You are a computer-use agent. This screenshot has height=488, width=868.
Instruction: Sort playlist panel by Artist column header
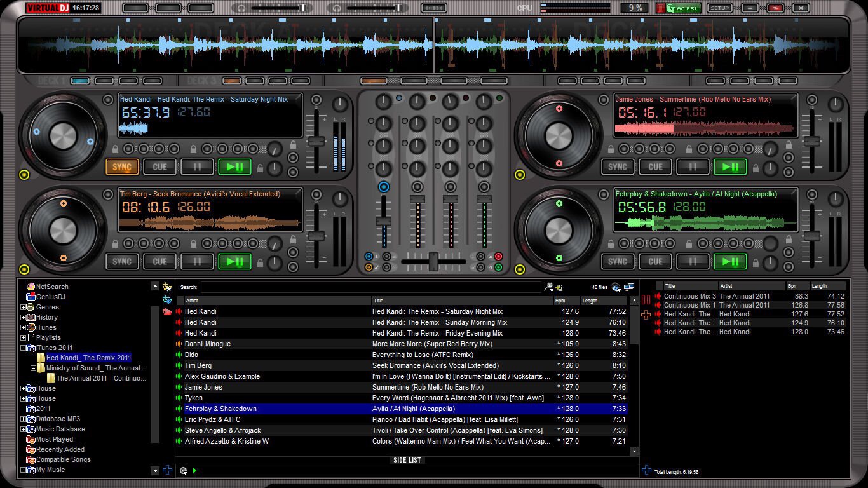click(x=752, y=286)
